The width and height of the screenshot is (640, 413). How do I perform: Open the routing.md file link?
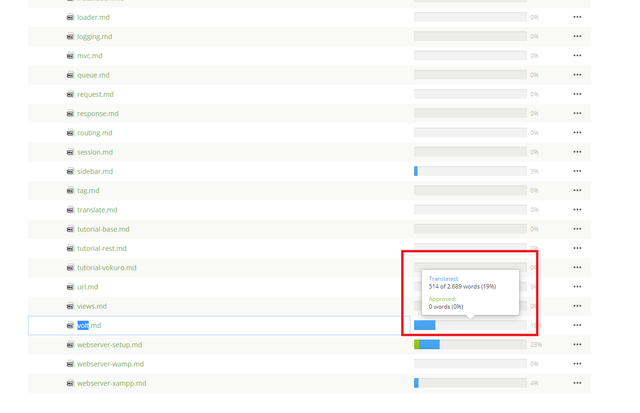coord(94,133)
